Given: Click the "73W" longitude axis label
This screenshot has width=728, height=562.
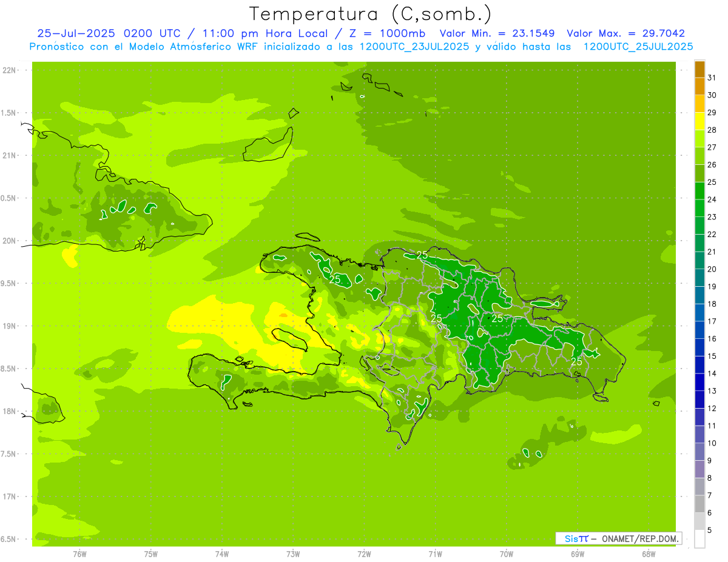Looking at the screenshot, I should tap(293, 554).
